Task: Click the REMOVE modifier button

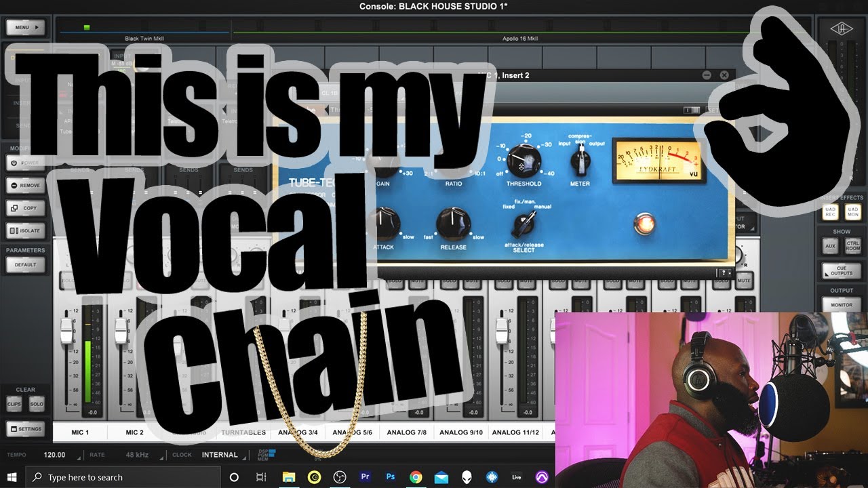Action: pyautogui.click(x=25, y=185)
